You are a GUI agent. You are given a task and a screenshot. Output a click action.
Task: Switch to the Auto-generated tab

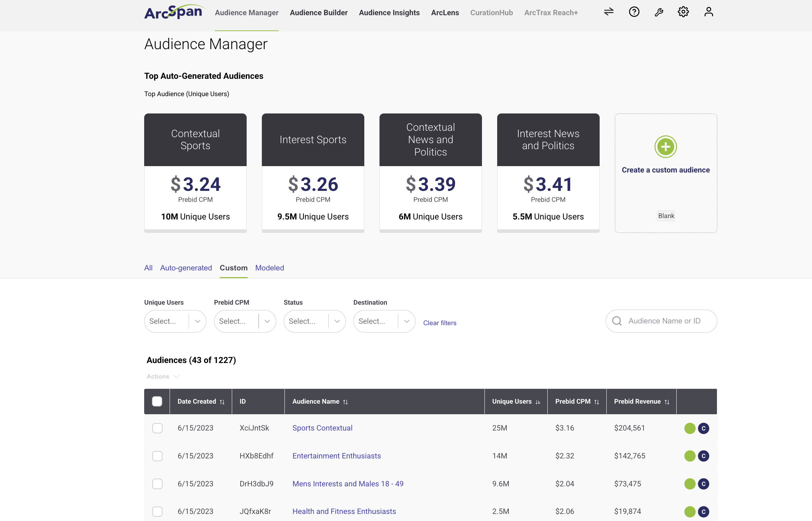(x=186, y=268)
